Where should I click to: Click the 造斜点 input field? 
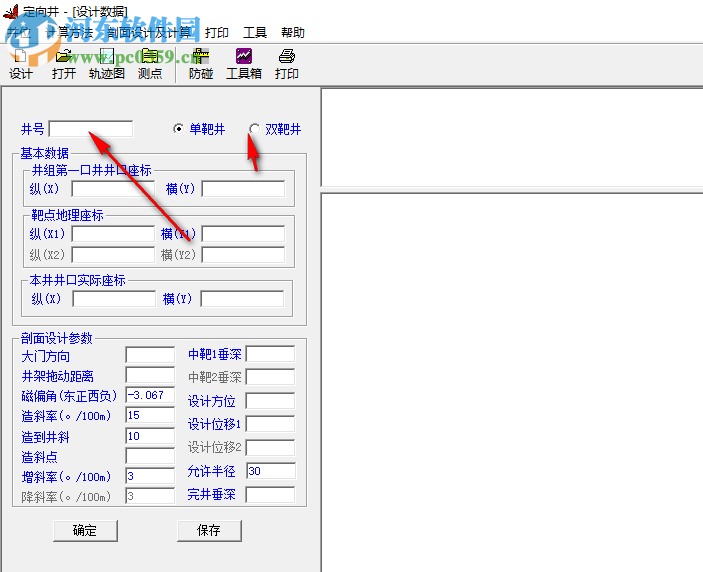tap(150, 456)
